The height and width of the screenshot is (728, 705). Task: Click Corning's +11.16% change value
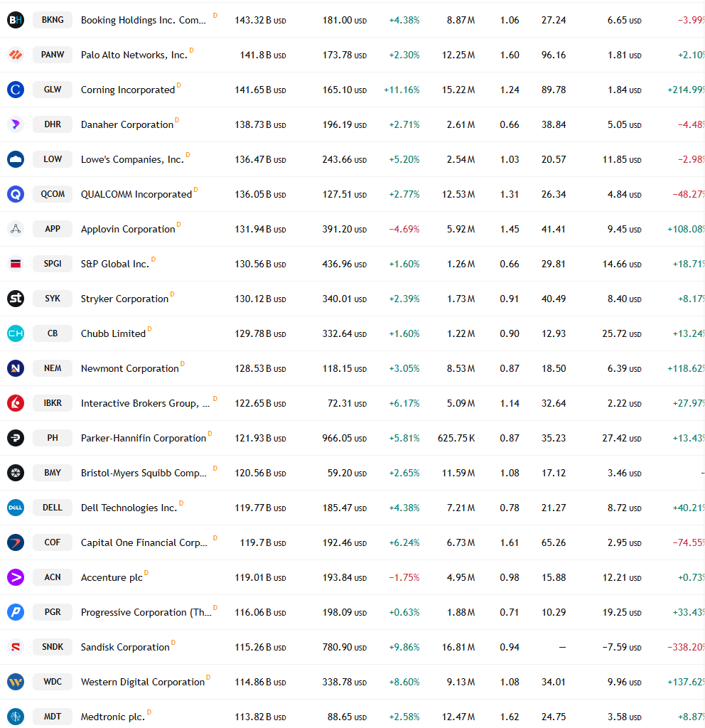tap(402, 90)
